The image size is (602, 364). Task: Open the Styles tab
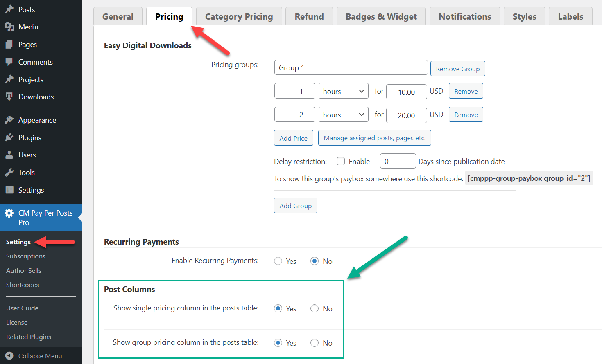coord(525,16)
